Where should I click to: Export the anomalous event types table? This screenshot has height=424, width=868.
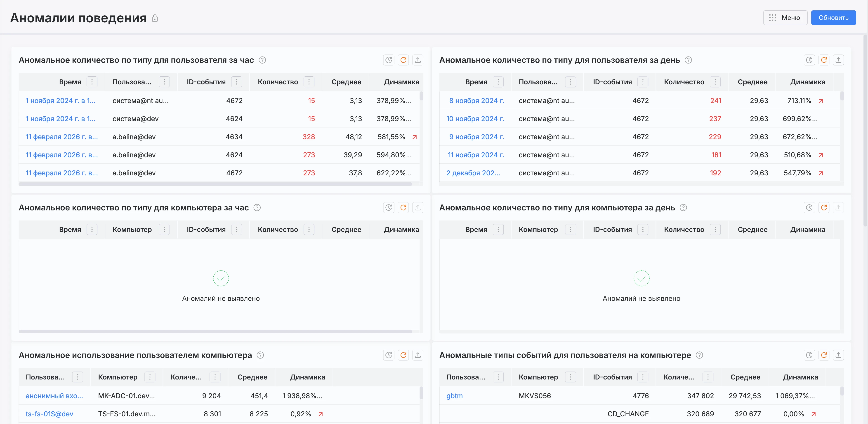tap(838, 355)
